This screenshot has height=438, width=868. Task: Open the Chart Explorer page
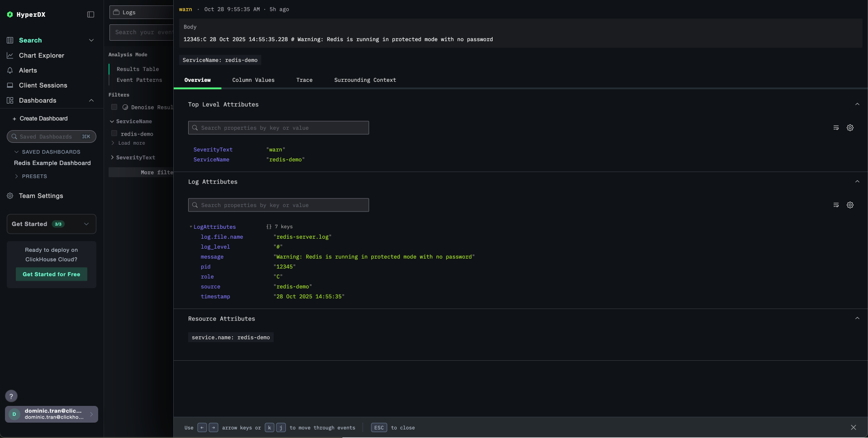point(41,56)
